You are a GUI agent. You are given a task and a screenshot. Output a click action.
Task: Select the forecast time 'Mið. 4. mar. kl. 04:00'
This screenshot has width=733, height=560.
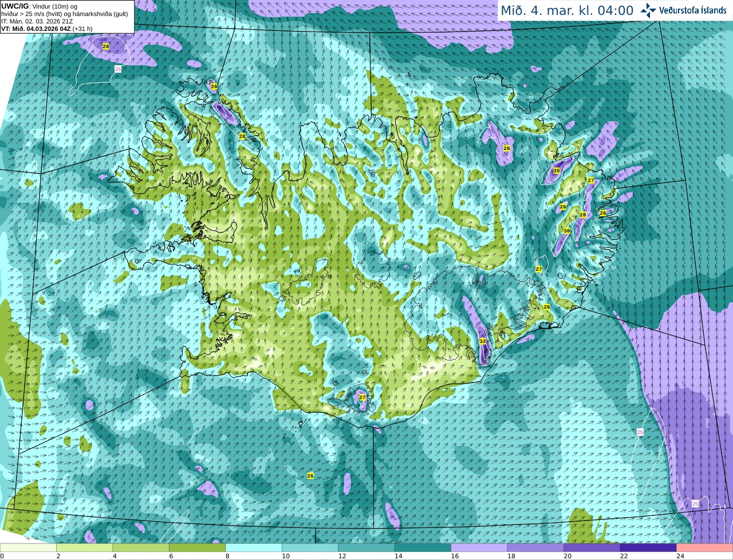click(x=567, y=10)
